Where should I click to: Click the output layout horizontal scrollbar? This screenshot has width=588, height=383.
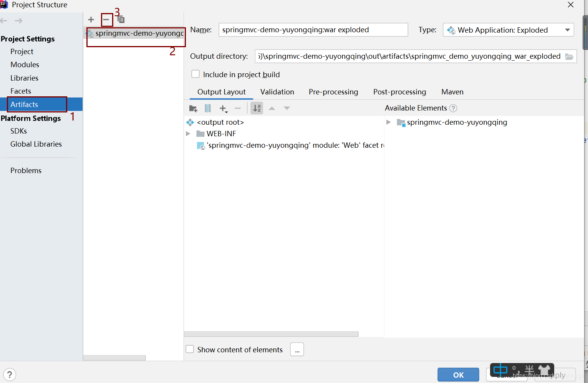(271, 334)
